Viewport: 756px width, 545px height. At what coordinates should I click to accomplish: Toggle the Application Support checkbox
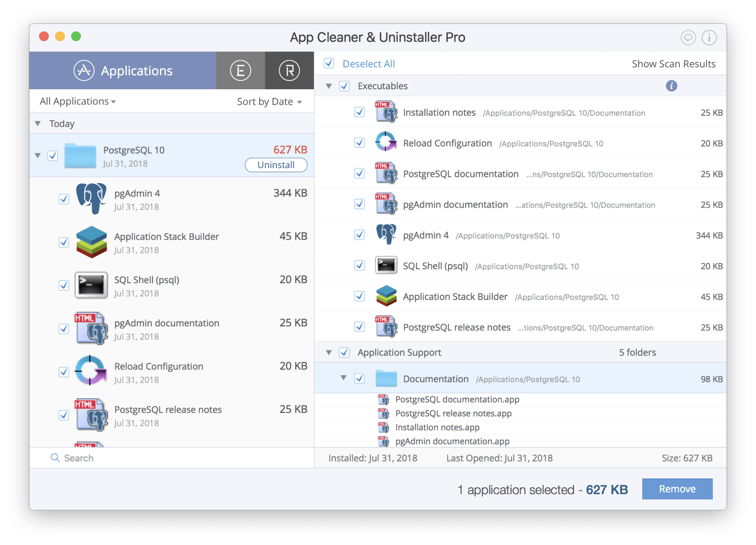pos(345,352)
